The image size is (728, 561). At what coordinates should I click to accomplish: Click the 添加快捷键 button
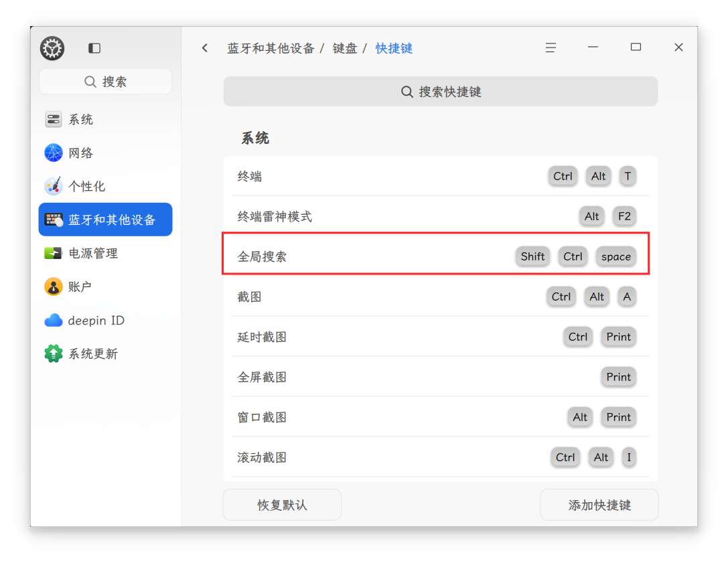599,505
